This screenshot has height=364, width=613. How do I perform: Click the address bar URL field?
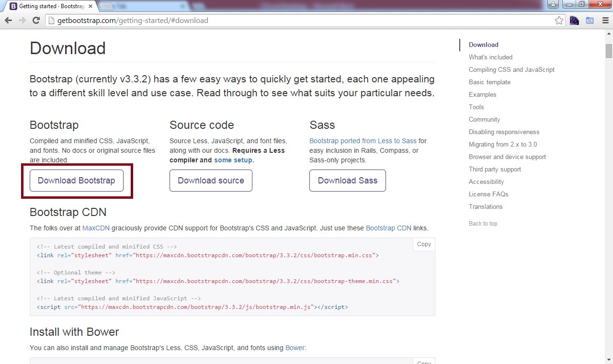302,21
